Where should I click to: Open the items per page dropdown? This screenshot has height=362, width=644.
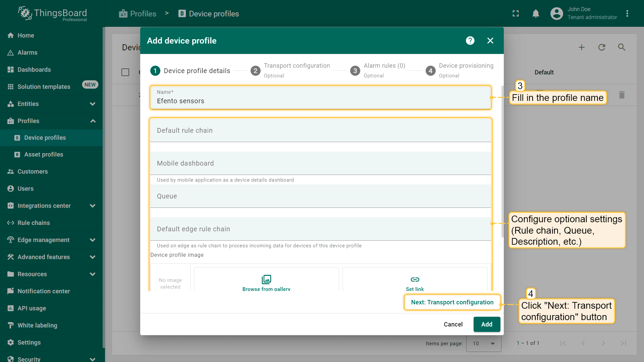click(x=484, y=343)
